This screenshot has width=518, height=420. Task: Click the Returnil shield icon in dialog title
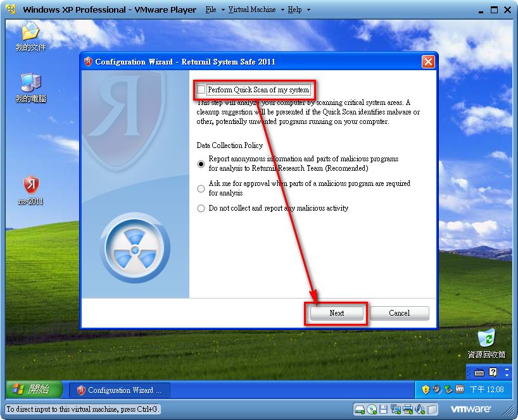88,61
